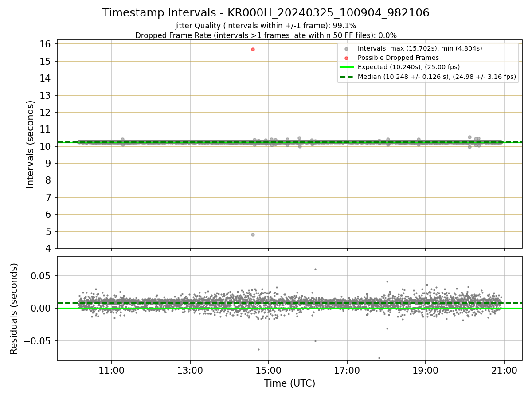Click the dashed dark green median line sample in legend
This screenshot has width=532, height=399.
(x=347, y=77)
